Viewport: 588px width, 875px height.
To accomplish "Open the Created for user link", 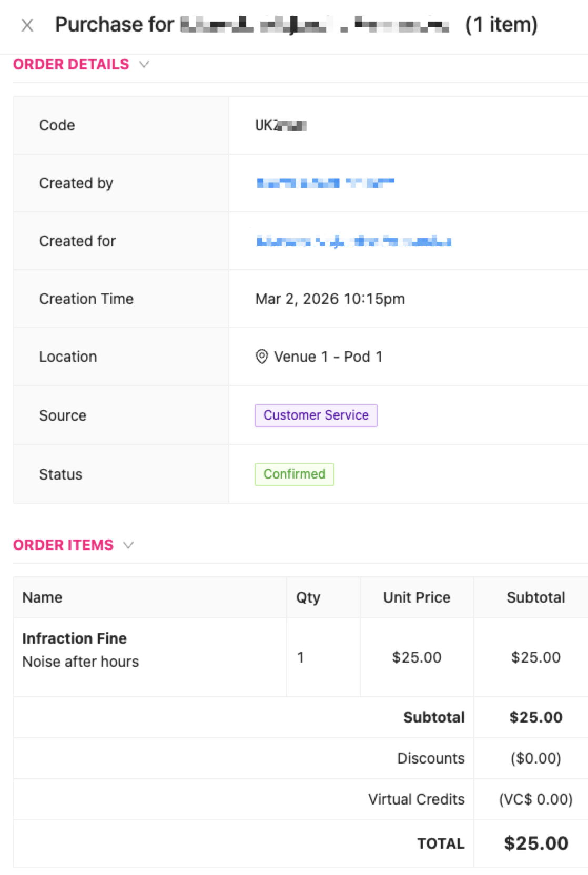I will pyautogui.click(x=354, y=241).
